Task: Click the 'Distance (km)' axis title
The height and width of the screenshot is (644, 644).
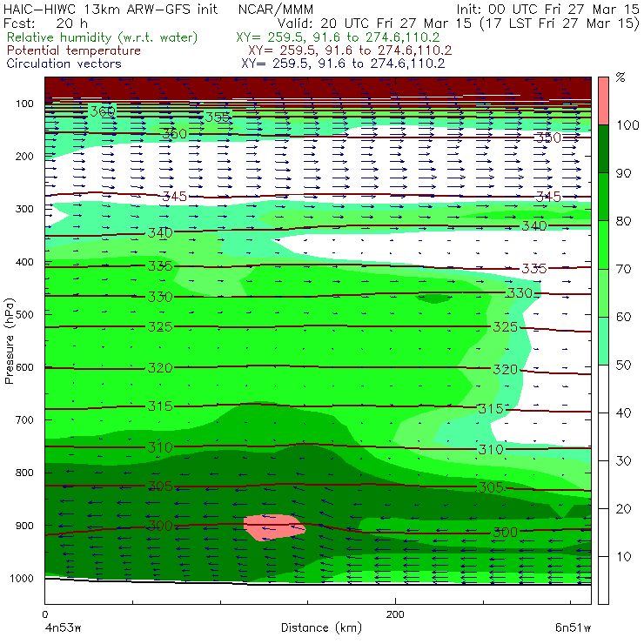Action: click(x=321, y=628)
